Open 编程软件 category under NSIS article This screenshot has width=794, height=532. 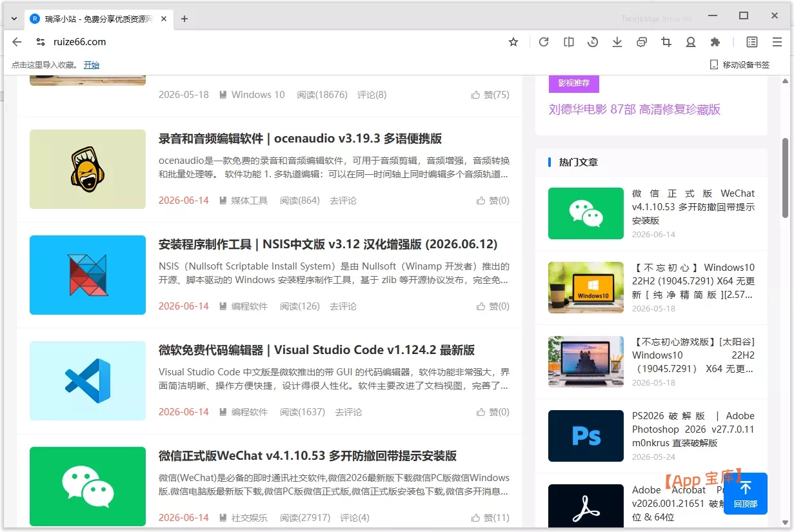coord(249,306)
